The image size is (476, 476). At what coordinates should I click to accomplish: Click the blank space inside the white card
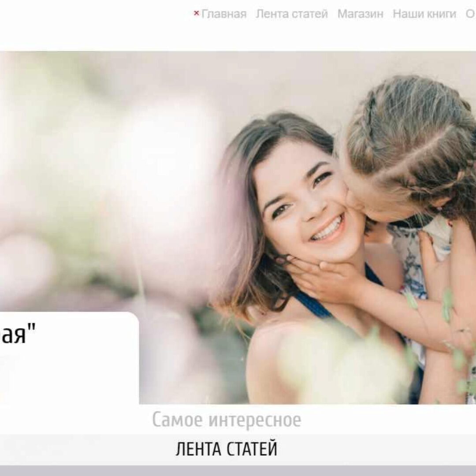click(x=70, y=376)
